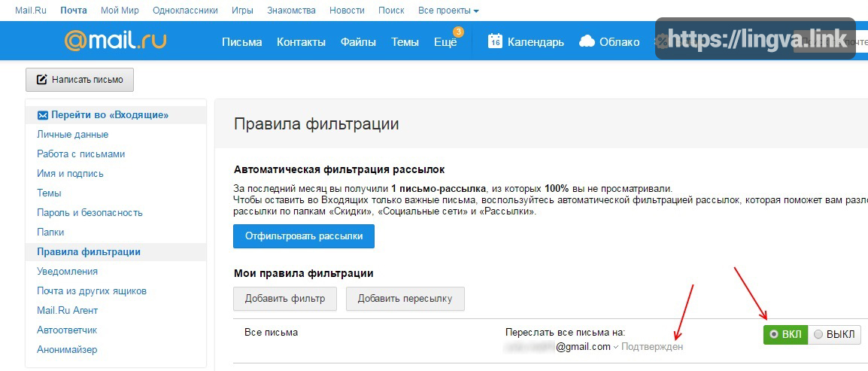Click the Написать письмо button
Viewport: 868px width, 371px height.
[80, 80]
